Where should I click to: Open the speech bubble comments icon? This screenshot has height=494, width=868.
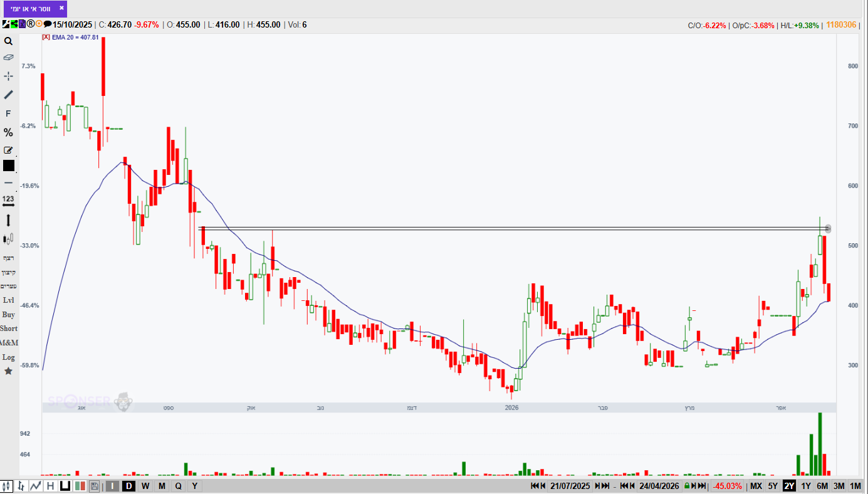point(48,24)
